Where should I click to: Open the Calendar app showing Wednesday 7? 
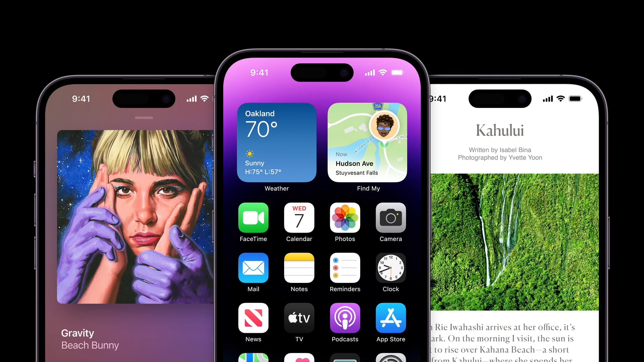coord(299,218)
